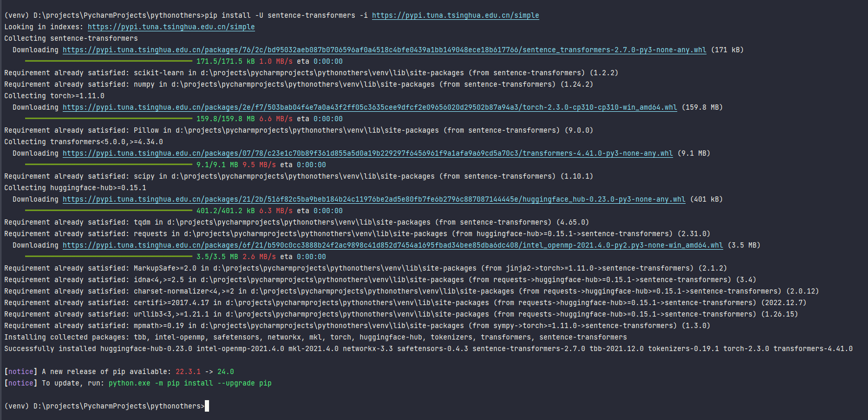Open the sentence_transformers-2.7.0 wheel download link
Screen dimensions: 868x420
coord(384,50)
